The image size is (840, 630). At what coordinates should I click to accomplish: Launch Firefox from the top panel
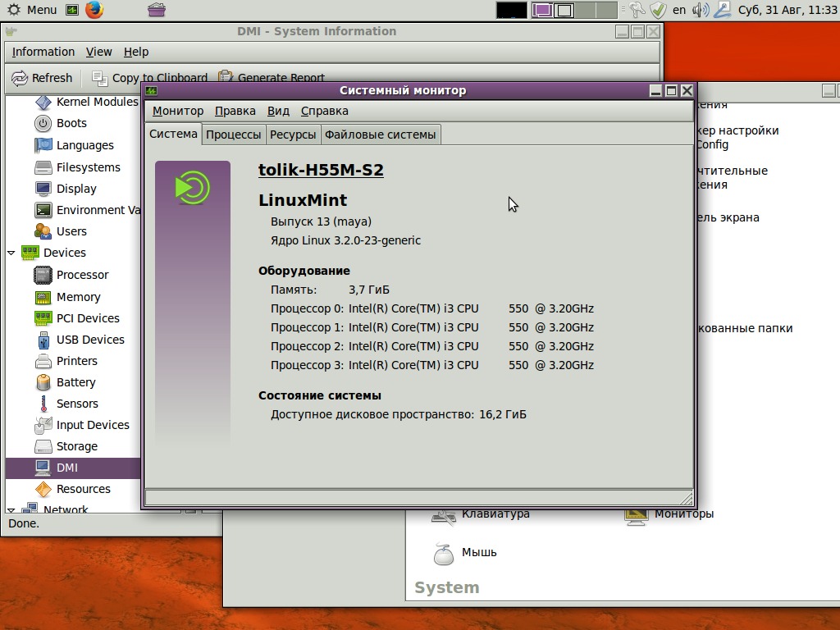tap(94, 10)
